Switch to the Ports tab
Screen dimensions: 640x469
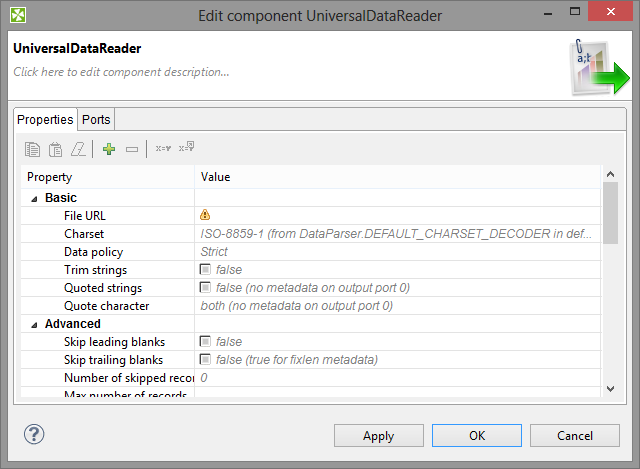(x=96, y=119)
